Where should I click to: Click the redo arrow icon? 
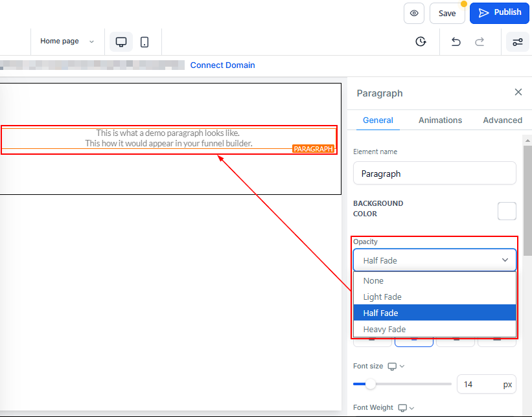[480, 41]
